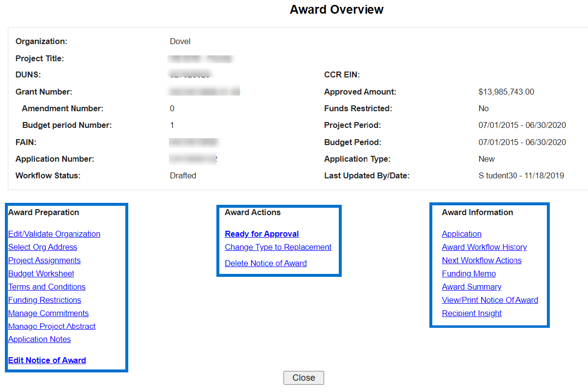Image resolution: width=588 pixels, height=392 pixels.
Task: View Award Workflow History
Action: point(484,247)
